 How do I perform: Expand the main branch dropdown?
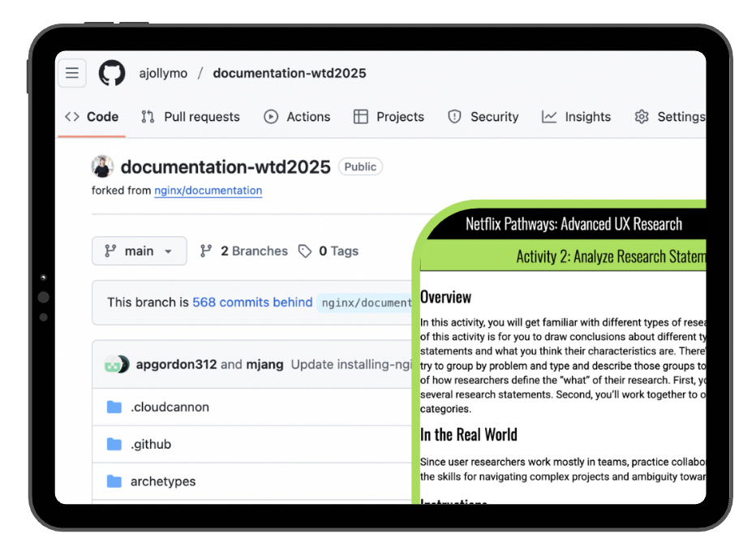coord(140,251)
